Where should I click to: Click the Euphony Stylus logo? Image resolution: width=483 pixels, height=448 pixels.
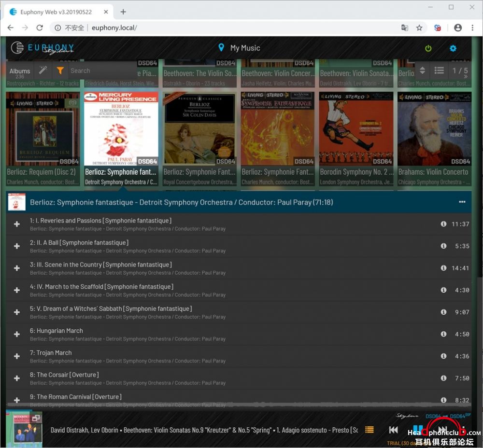tap(43, 48)
